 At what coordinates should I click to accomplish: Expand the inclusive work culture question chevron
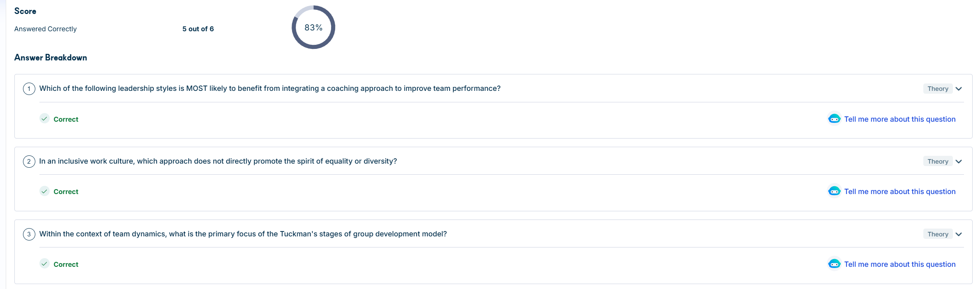(x=959, y=162)
